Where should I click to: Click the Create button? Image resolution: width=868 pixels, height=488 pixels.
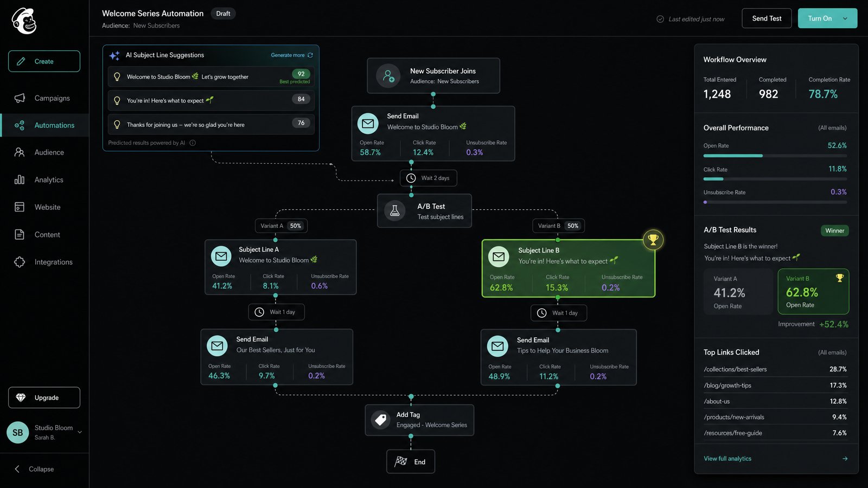[44, 61]
